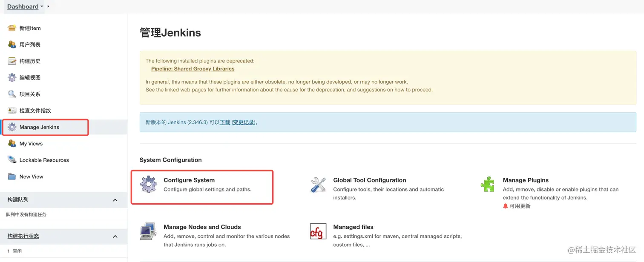Click the Manage Nodes and Clouds computer icon
Screen dimensions: 644x262
[x=148, y=231]
